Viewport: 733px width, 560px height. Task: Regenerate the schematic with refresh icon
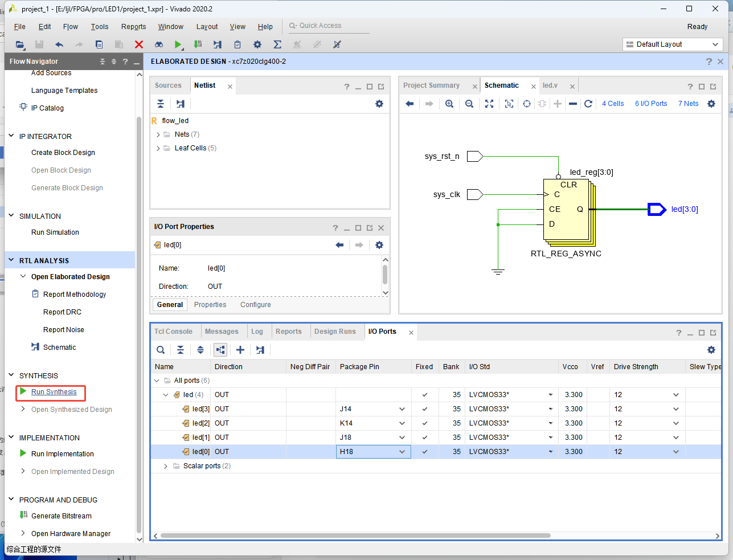(x=588, y=104)
